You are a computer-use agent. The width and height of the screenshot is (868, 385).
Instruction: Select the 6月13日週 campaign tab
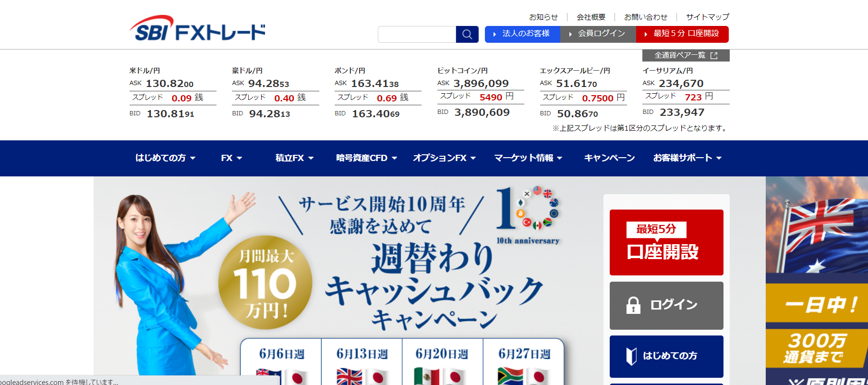pos(362,354)
